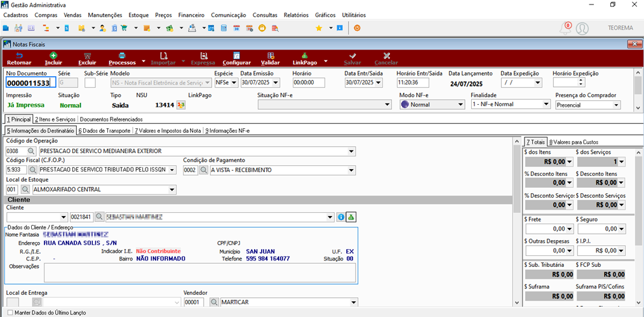Image resolution: width=644 pixels, height=317 pixels.
Task: Click the report with magnifier toolbar icon
Action: tap(275, 29)
